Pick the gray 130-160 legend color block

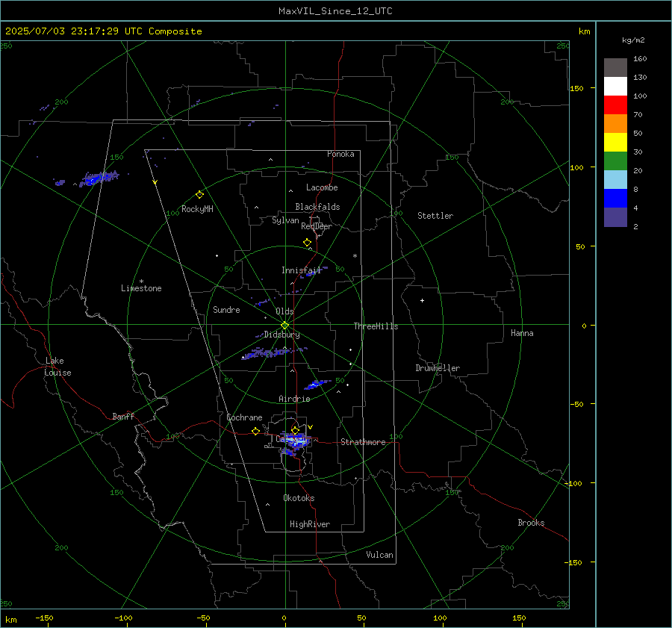coord(615,68)
